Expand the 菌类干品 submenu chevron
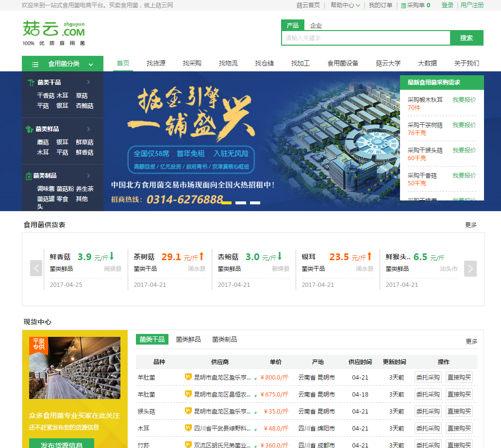The height and width of the screenshot is (448, 501). point(88,82)
